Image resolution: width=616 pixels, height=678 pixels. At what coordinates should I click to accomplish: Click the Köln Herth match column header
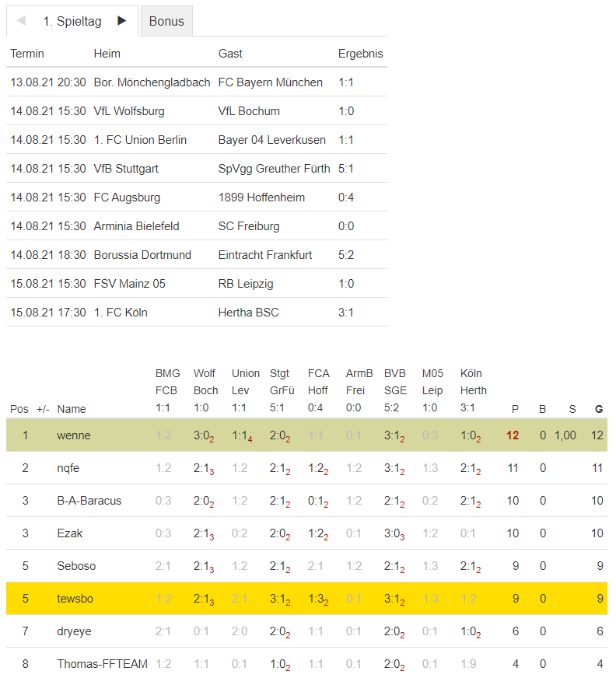tap(473, 382)
